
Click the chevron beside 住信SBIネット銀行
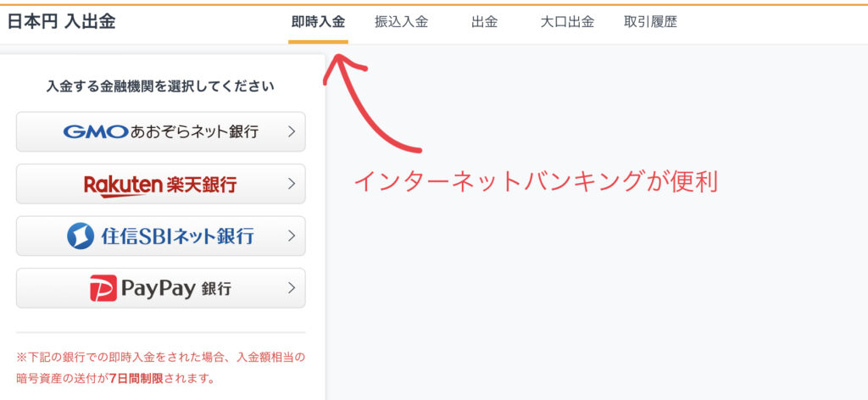[292, 236]
